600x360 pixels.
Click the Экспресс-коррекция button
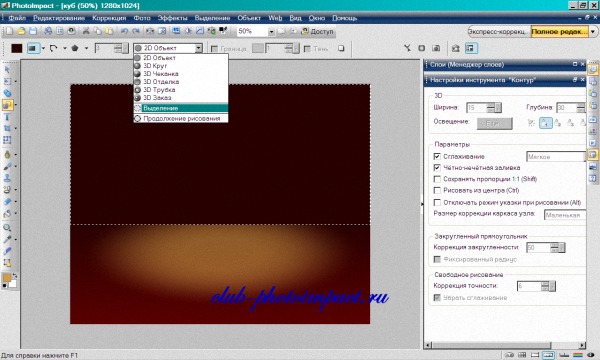(x=499, y=32)
